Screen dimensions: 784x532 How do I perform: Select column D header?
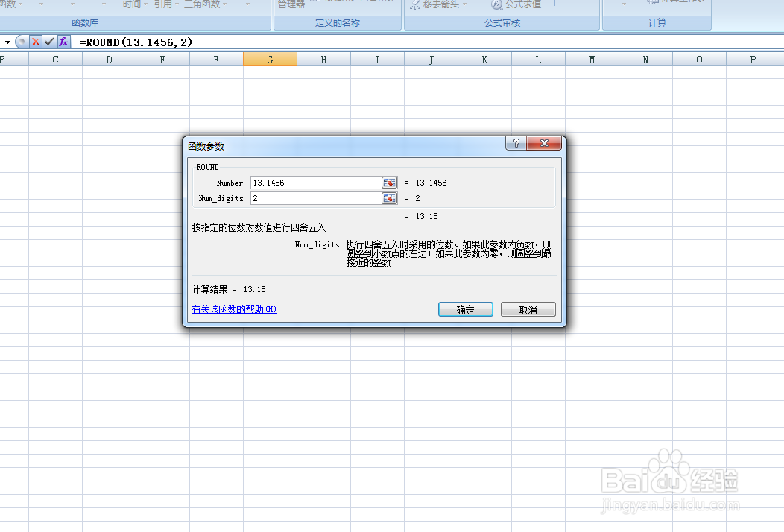tap(109, 60)
